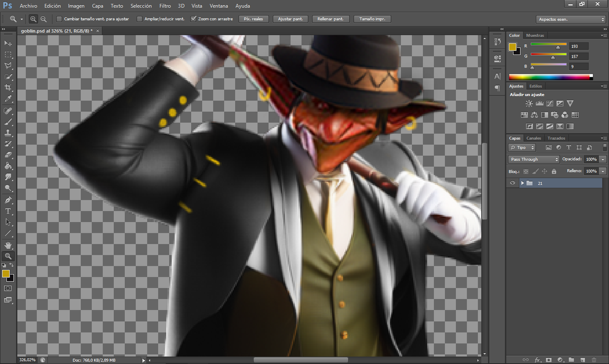Click the R channel slider handle
The height and width of the screenshot is (364, 609).
(558, 48)
